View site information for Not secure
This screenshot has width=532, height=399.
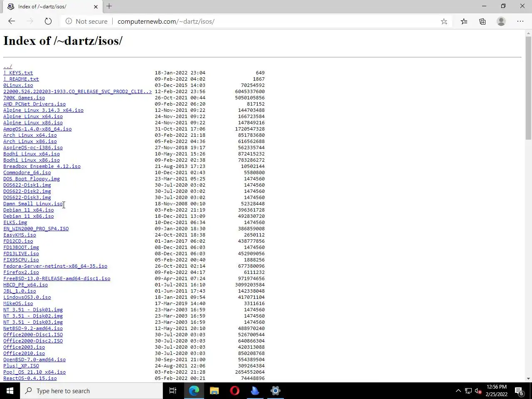tap(86, 21)
